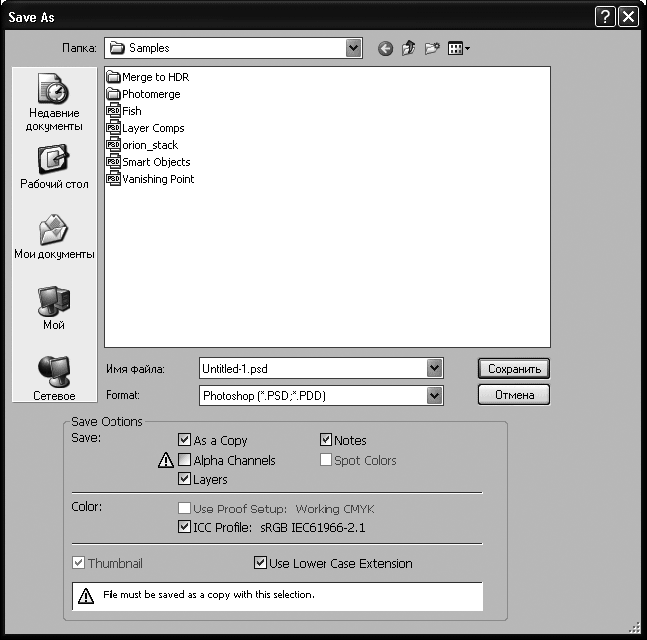Click the Back navigation arrow icon
The image size is (647, 640).
385,49
